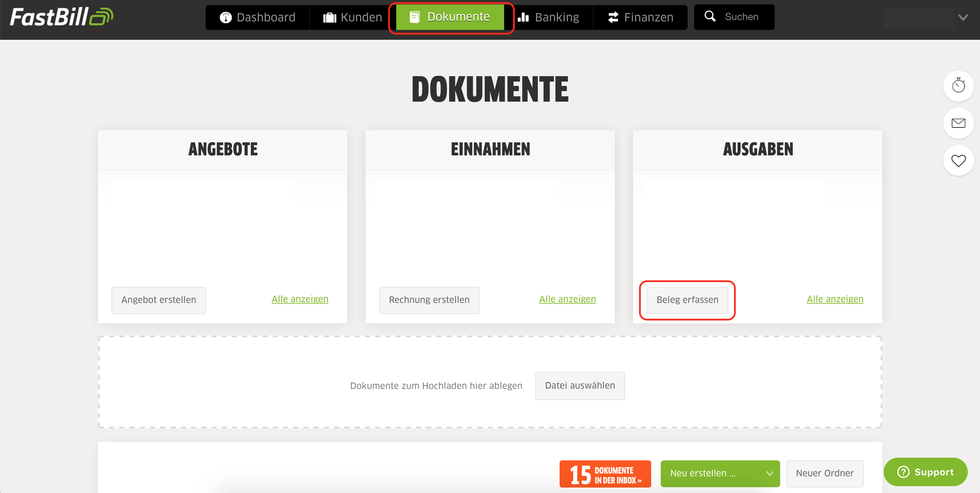Expand the account menu chevron
980x493 pixels.
pyautogui.click(x=963, y=17)
